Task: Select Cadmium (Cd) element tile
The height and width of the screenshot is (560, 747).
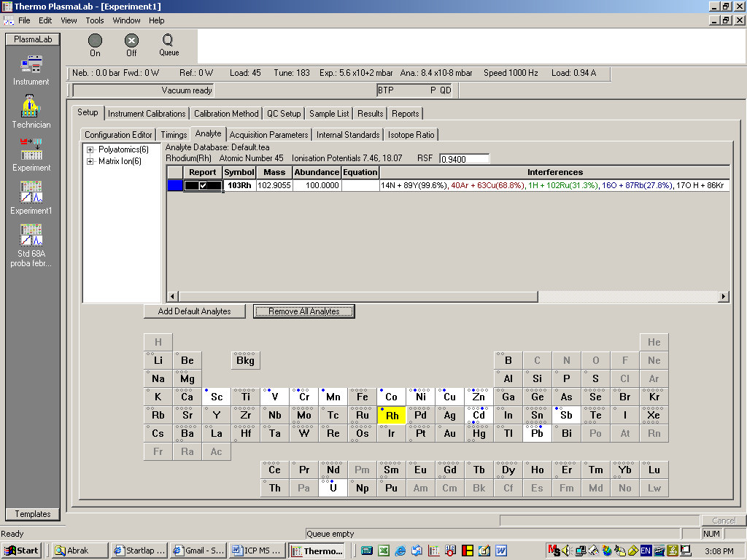Action: (x=479, y=415)
